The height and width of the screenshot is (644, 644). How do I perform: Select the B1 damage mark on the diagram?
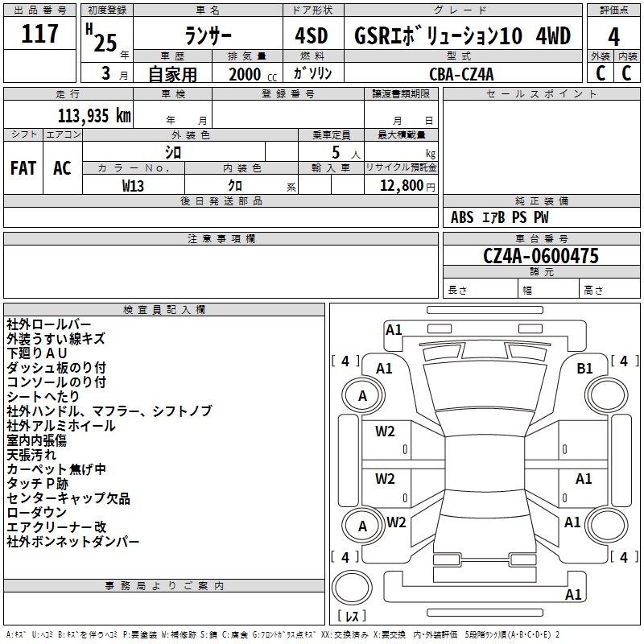[x=584, y=368]
